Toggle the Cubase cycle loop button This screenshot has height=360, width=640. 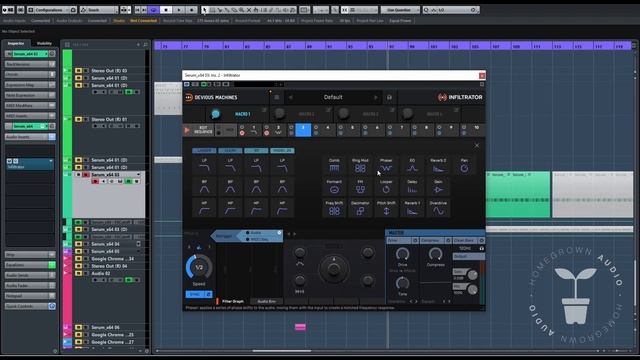coord(154,9)
